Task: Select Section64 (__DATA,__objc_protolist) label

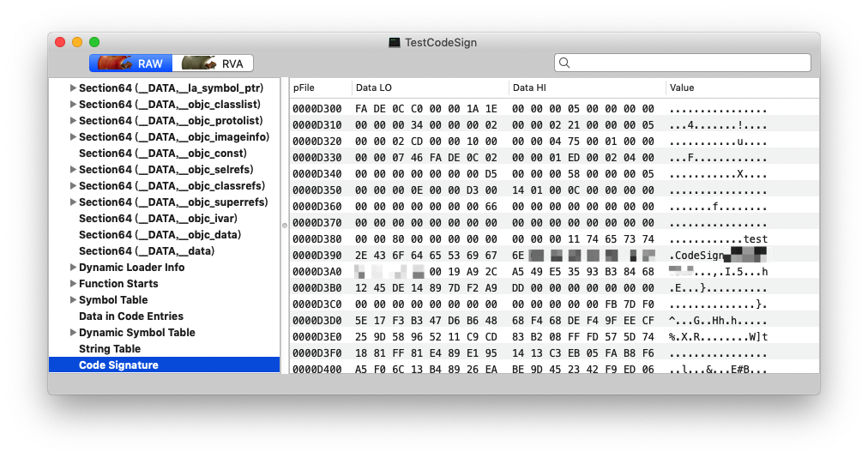Action: pos(171,121)
